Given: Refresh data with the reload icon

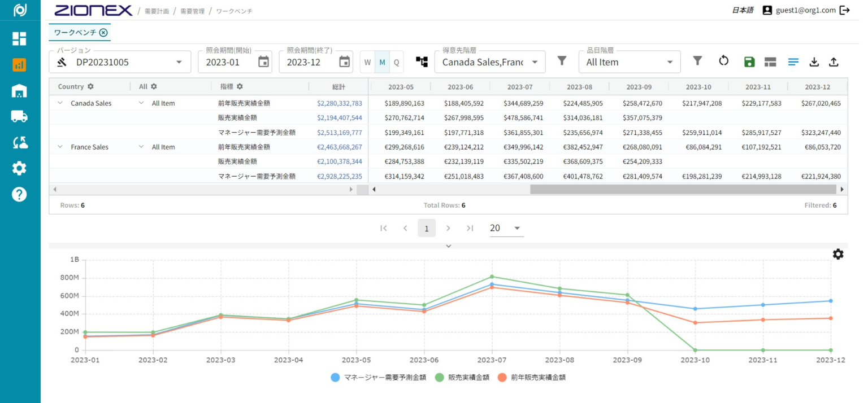Looking at the screenshot, I should (x=724, y=61).
